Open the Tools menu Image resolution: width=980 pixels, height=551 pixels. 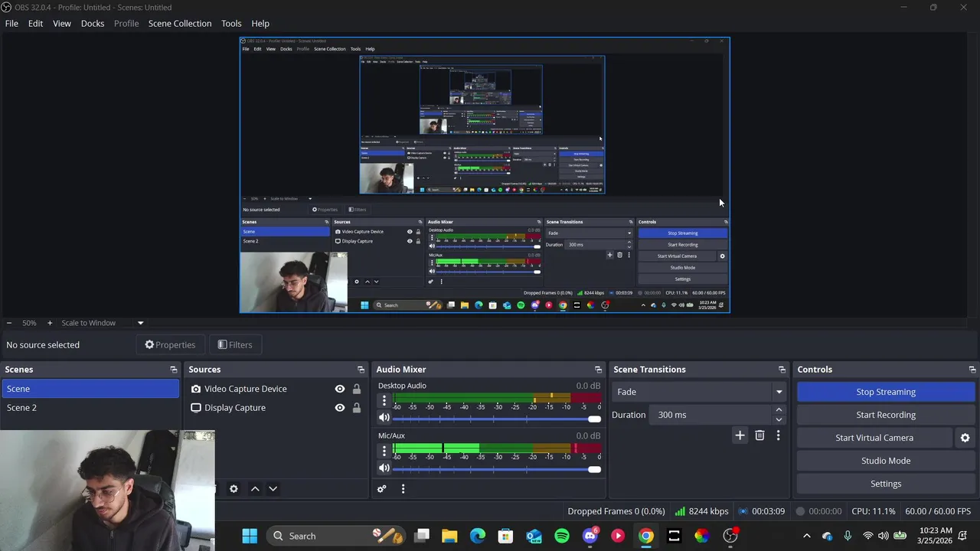click(x=231, y=24)
